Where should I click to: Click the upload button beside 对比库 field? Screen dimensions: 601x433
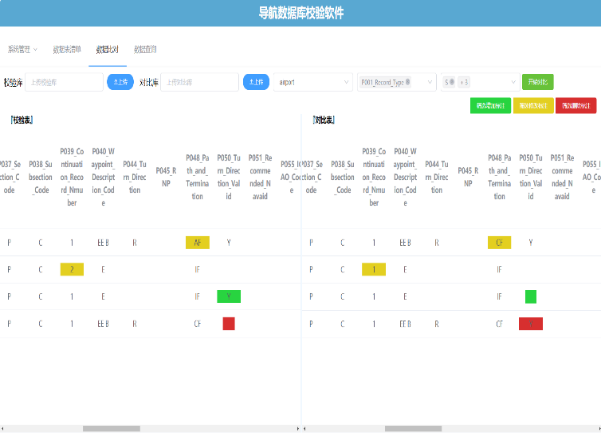(255, 82)
